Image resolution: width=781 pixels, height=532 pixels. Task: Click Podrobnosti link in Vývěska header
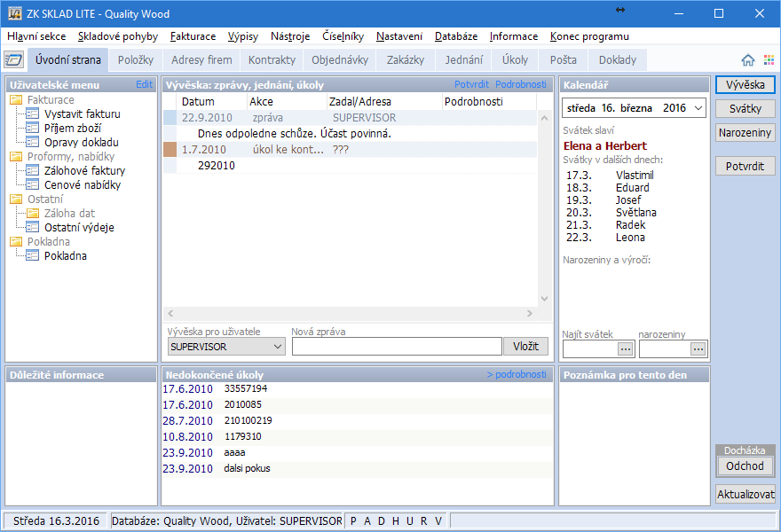click(520, 84)
